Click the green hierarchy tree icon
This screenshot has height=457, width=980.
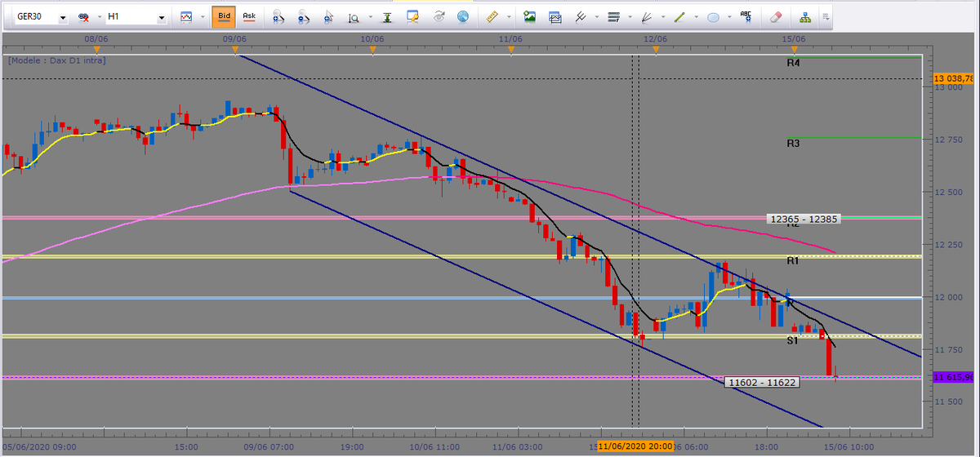coord(806,16)
